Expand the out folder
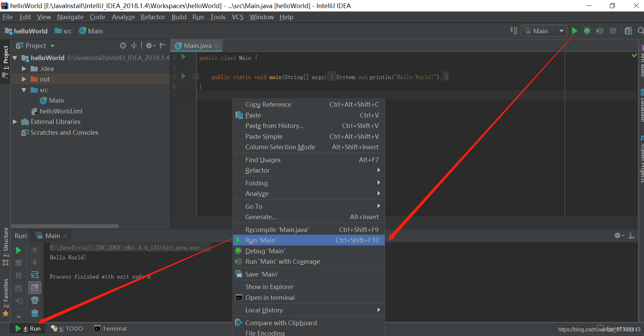This screenshot has width=644, height=336. tap(24, 79)
